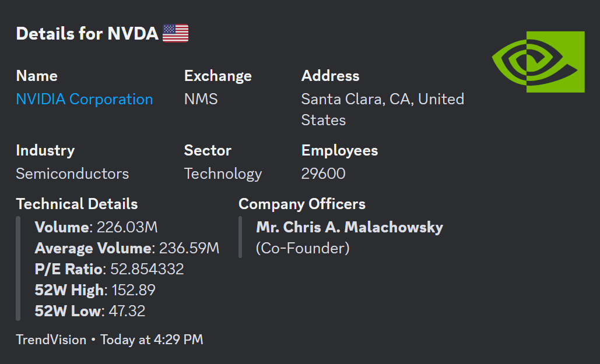Select the 29600 employees figure
Screen dimensions: 600x364
pos(323,174)
